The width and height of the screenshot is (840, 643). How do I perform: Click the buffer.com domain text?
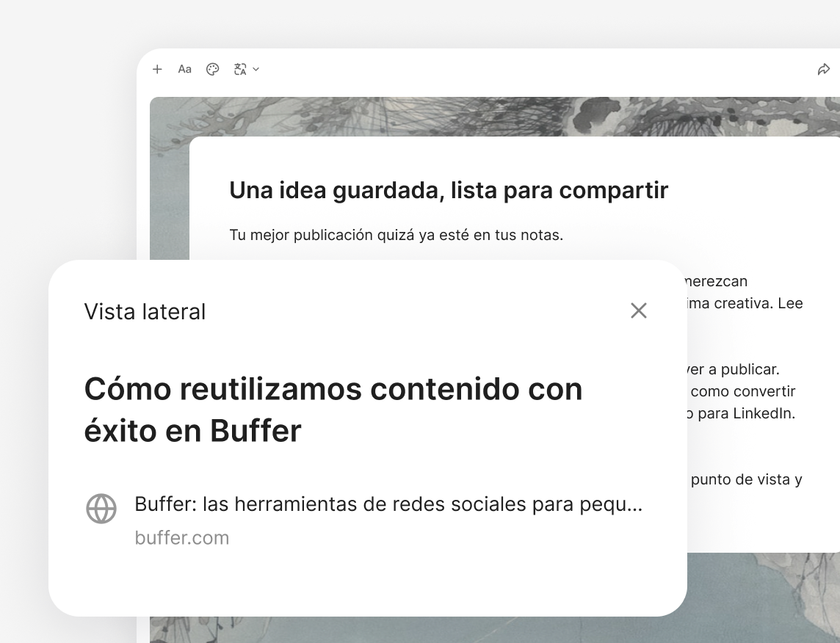point(181,537)
